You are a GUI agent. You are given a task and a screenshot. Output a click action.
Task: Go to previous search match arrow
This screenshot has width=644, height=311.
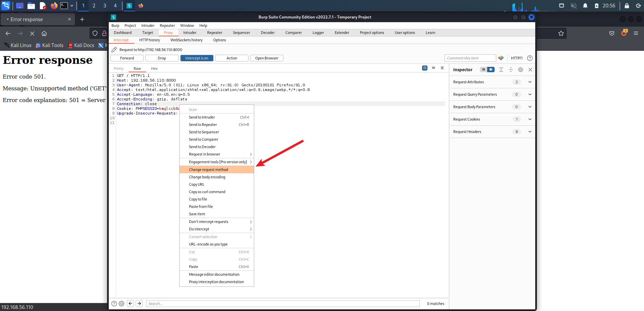pyautogui.click(x=131, y=304)
